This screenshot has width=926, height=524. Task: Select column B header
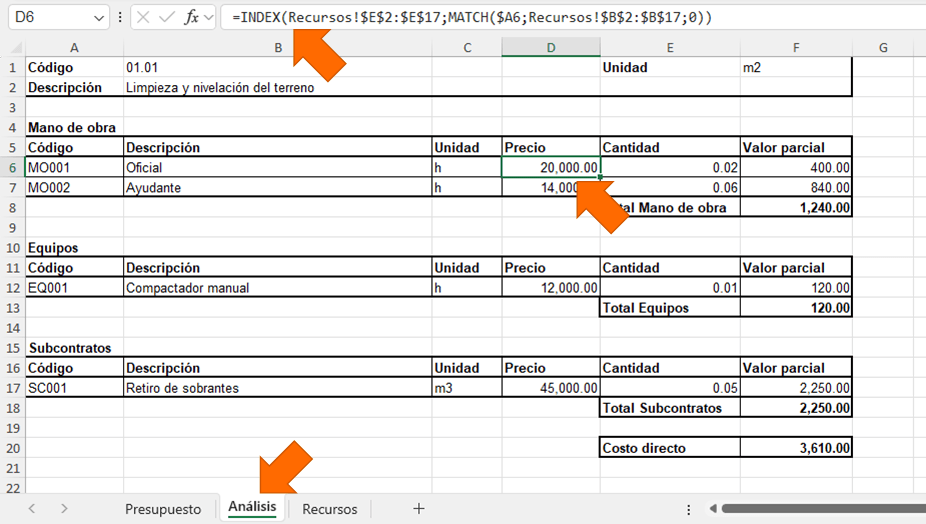point(278,48)
